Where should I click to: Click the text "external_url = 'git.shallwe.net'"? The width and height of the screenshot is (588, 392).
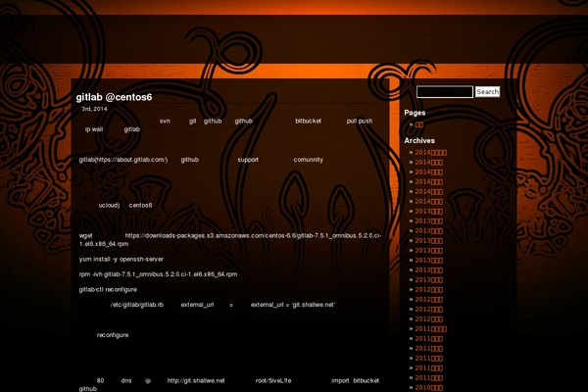click(293, 305)
